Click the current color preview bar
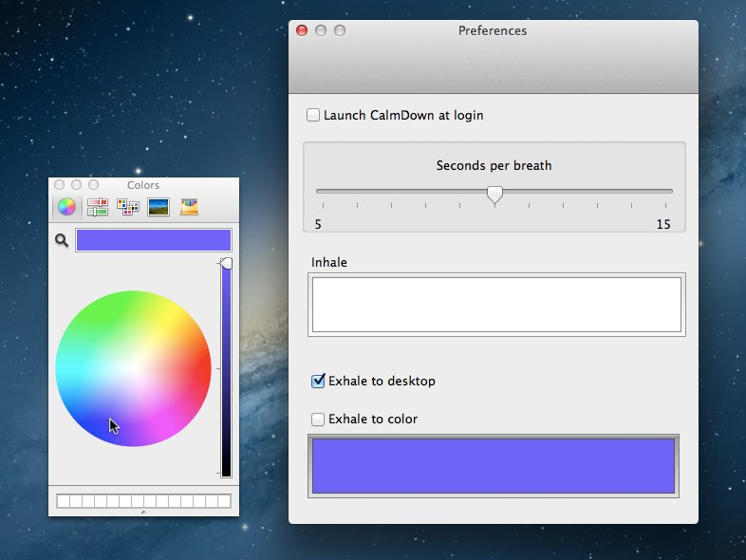This screenshot has width=746, height=560. (154, 240)
